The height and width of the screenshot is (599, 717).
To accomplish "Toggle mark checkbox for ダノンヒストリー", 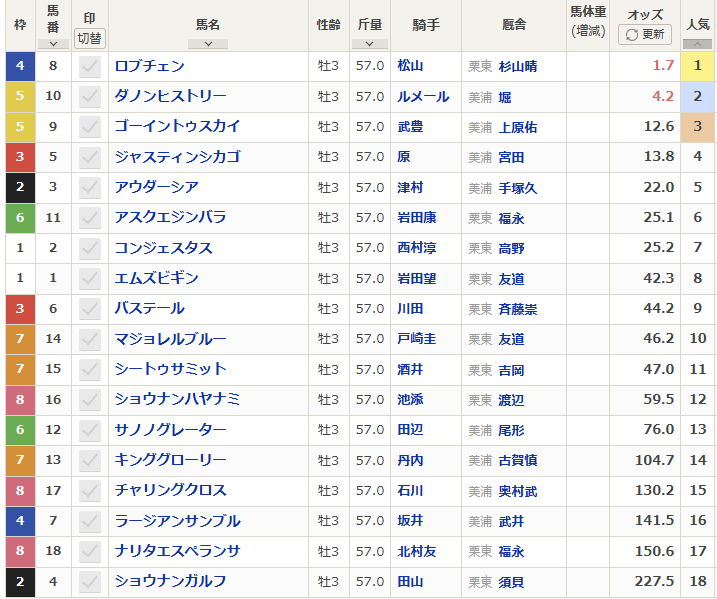I will (x=90, y=96).
